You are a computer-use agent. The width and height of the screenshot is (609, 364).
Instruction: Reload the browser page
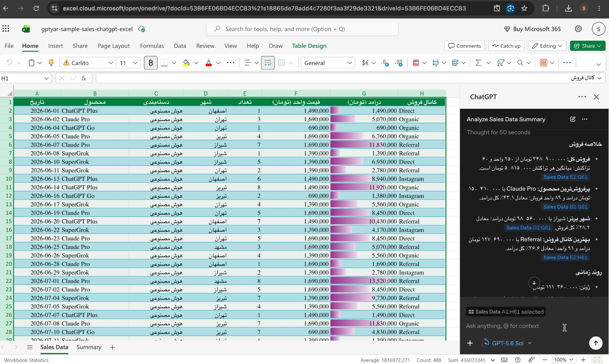pos(36,8)
